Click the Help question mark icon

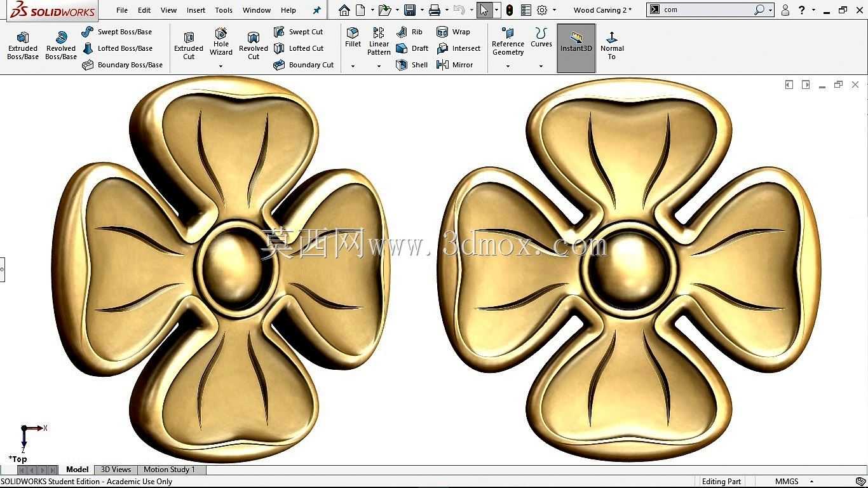tap(802, 10)
